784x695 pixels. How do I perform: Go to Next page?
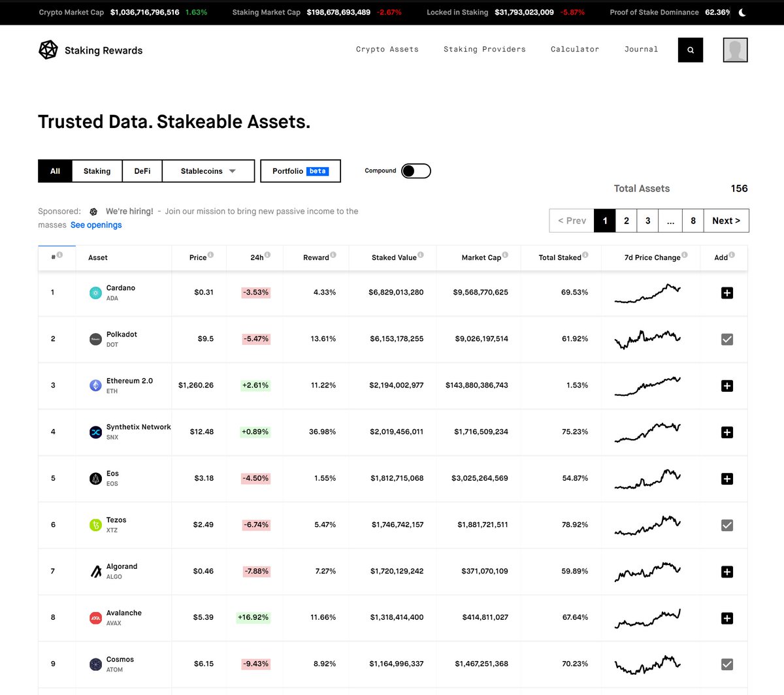726,221
